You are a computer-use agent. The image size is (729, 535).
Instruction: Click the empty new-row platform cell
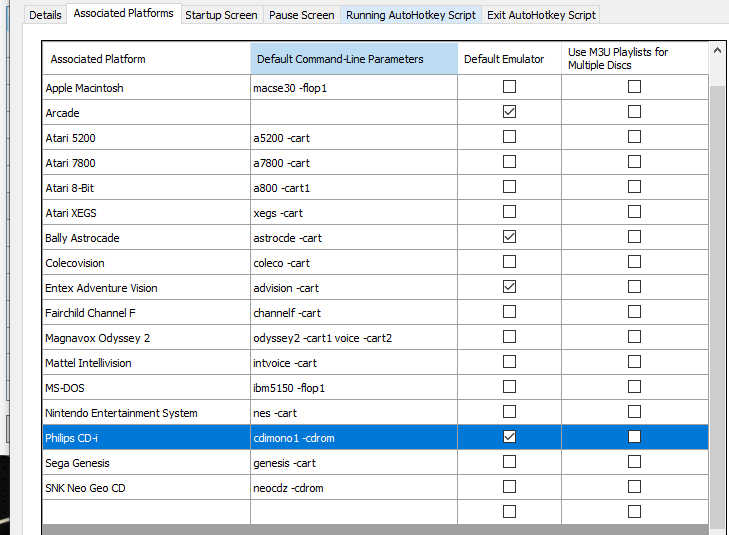point(146,512)
